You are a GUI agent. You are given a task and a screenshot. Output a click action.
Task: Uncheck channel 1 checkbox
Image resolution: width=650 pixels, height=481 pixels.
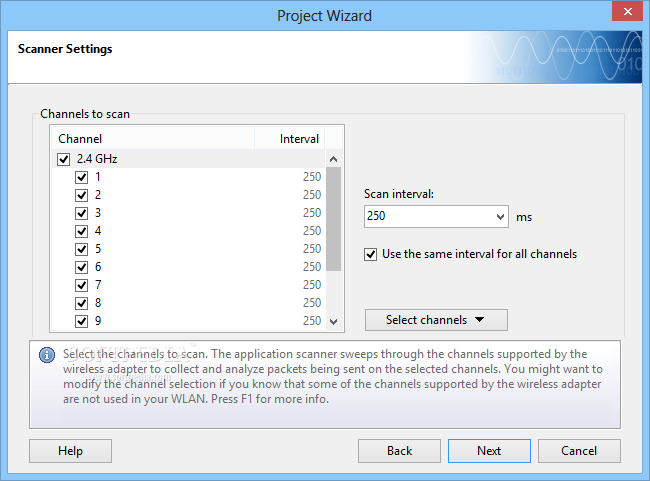[82, 177]
